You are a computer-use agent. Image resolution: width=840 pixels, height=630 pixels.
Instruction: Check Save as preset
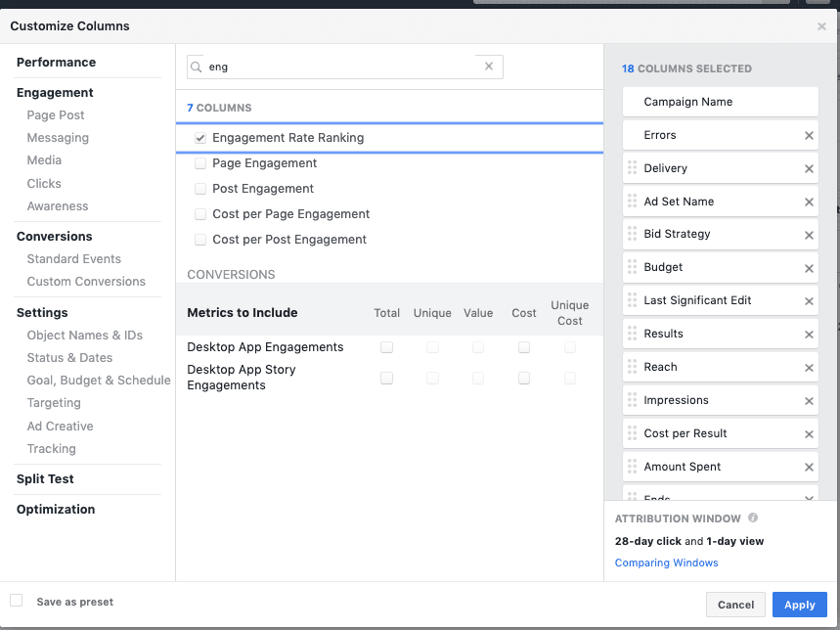pyautogui.click(x=17, y=601)
